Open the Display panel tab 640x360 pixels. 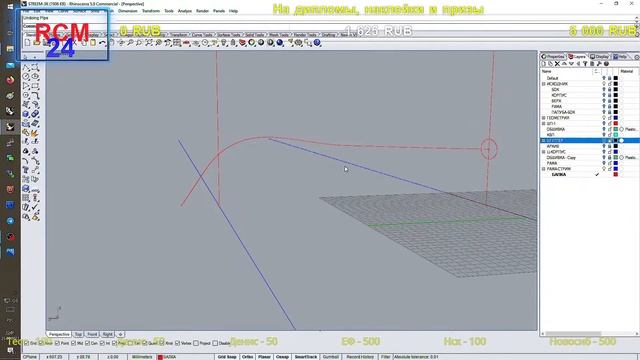600,57
